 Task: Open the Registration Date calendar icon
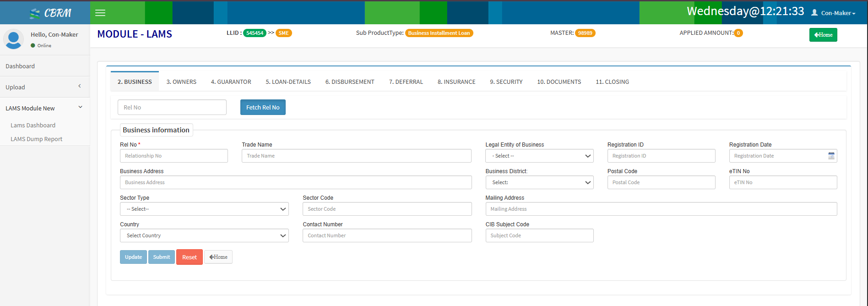point(831,156)
